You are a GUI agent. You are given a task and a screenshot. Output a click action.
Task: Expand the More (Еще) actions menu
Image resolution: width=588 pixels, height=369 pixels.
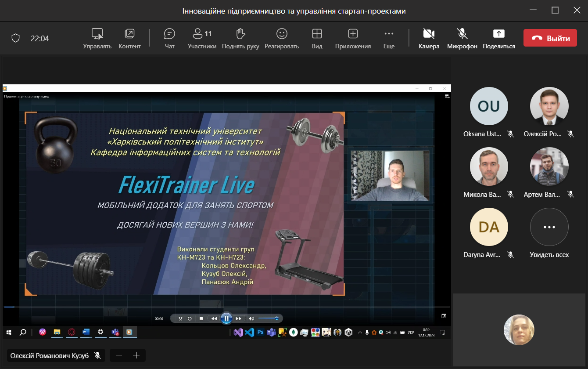[389, 38]
